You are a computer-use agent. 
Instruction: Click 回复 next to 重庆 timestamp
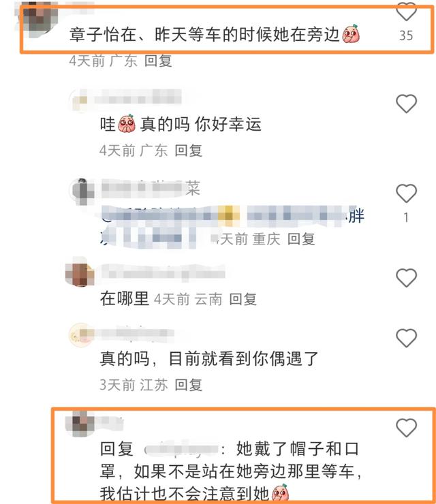pyautogui.click(x=301, y=239)
